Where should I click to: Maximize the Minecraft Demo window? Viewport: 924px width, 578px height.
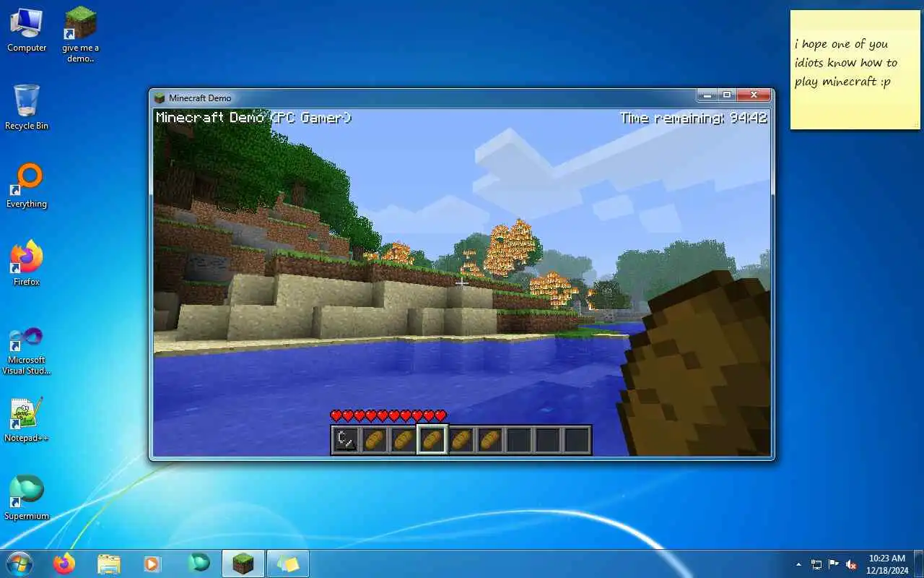coord(726,95)
